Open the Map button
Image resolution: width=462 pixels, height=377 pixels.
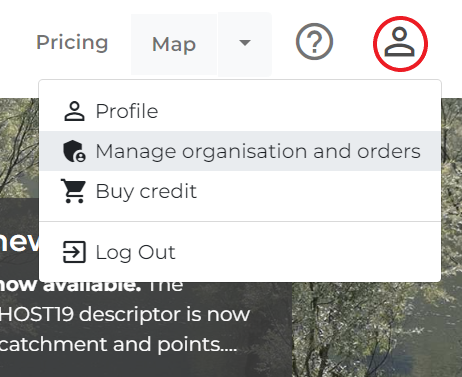[174, 44]
